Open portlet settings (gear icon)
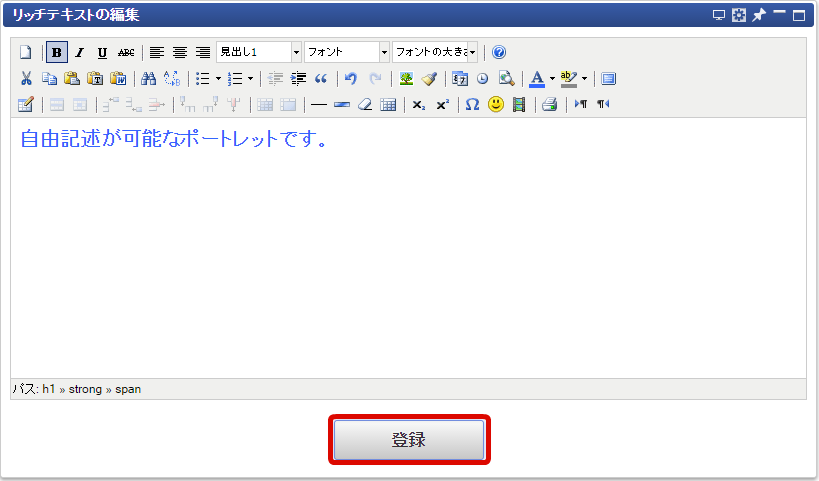 tap(739, 15)
